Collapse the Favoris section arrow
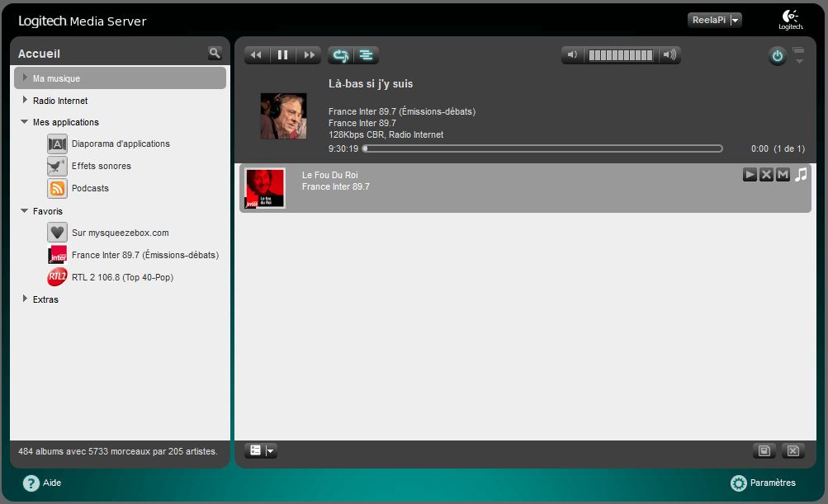 [x=24, y=210]
